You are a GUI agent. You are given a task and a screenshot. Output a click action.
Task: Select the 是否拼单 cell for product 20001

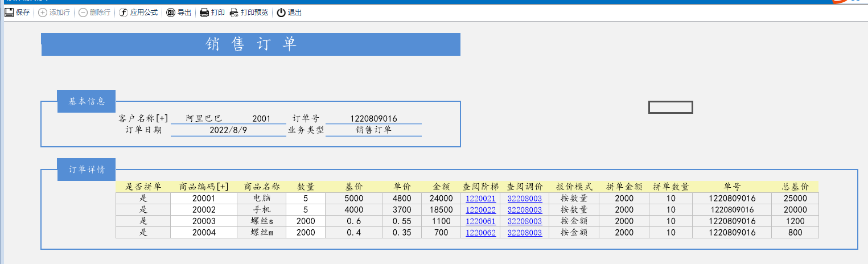tap(143, 199)
